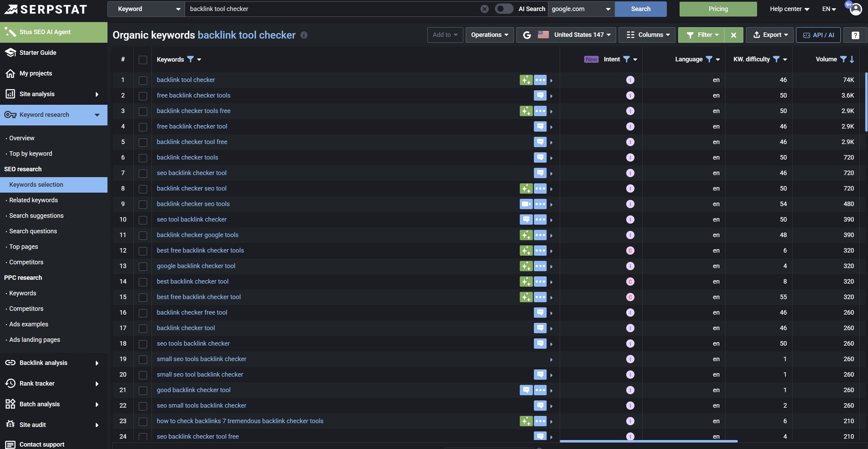Open the United States 147 database dropdown
The image size is (868, 449).
(x=566, y=35)
